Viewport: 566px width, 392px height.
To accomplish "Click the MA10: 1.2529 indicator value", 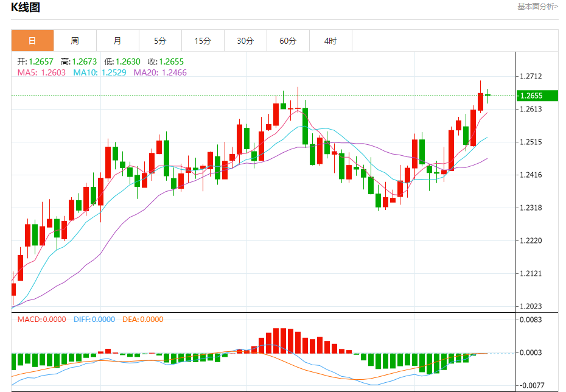I will click(x=100, y=72).
